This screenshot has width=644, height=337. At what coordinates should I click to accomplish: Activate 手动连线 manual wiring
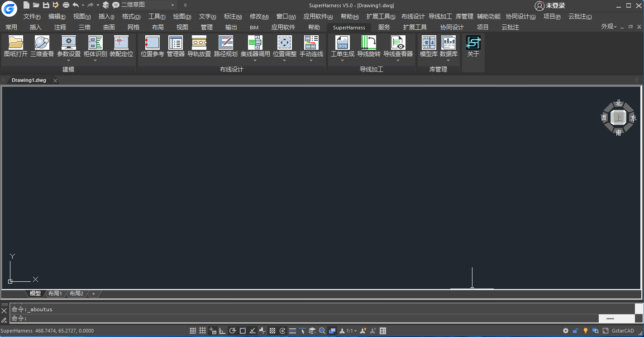tap(311, 46)
